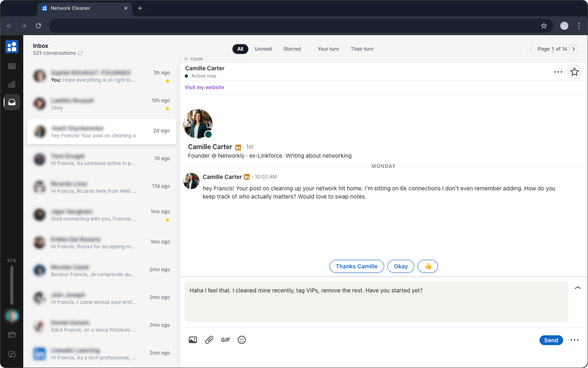Screen dimensions: 588x368
Task: Open conversation options three-dot menu in header
Action: pos(558,72)
